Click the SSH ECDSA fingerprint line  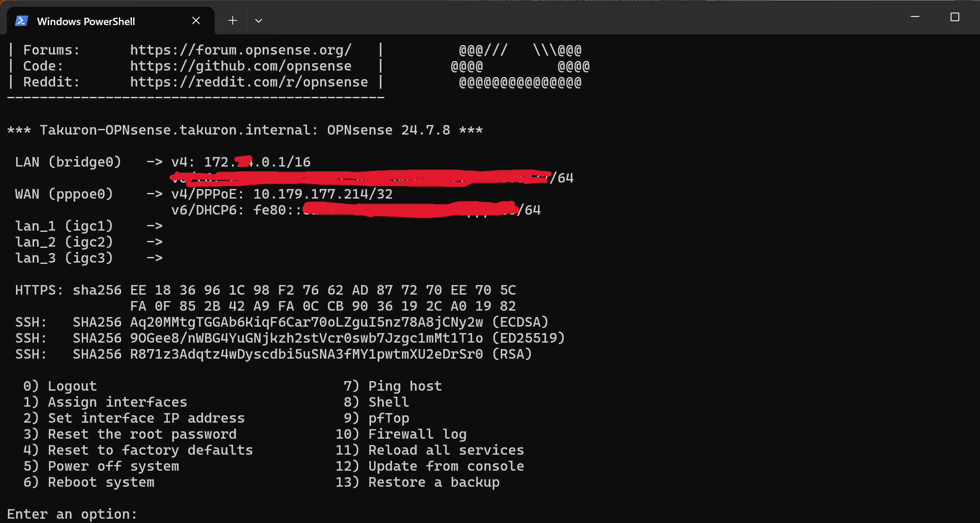[282, 322]
